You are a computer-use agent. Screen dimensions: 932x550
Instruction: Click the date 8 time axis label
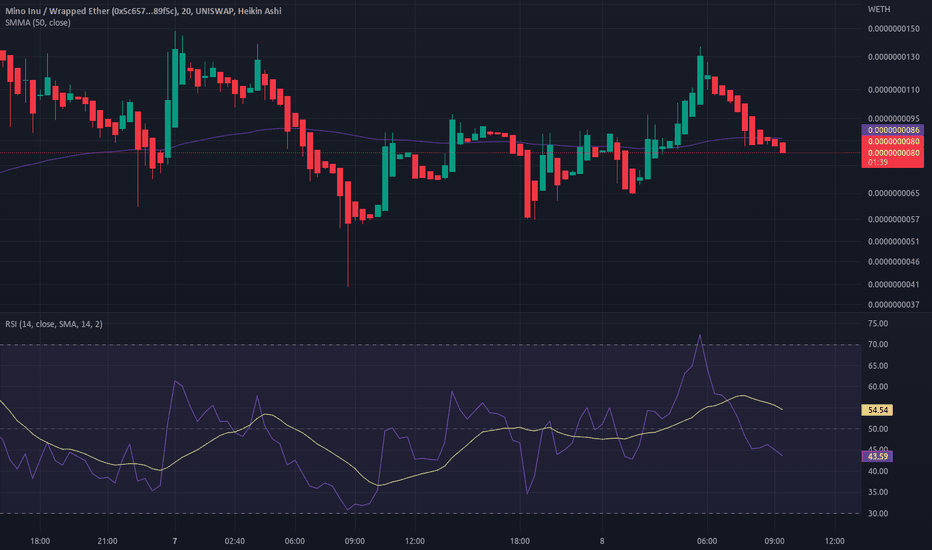(602, 541)
